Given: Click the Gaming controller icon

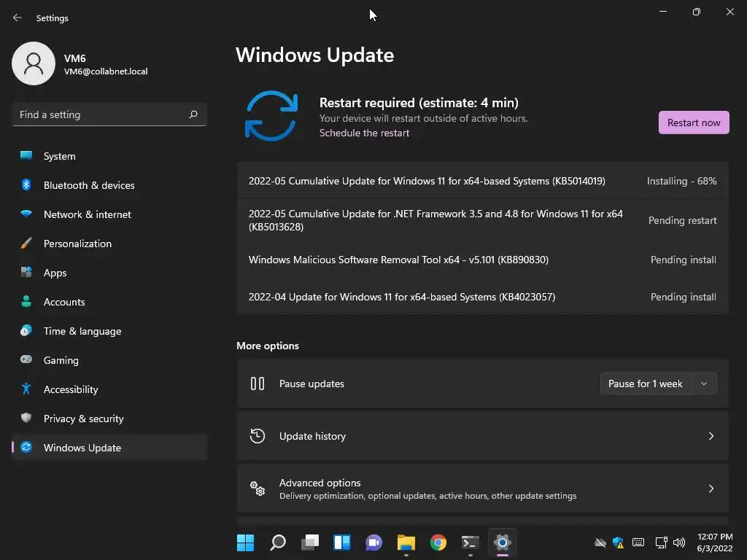Looking at the screenshot, I should (26, 359).
